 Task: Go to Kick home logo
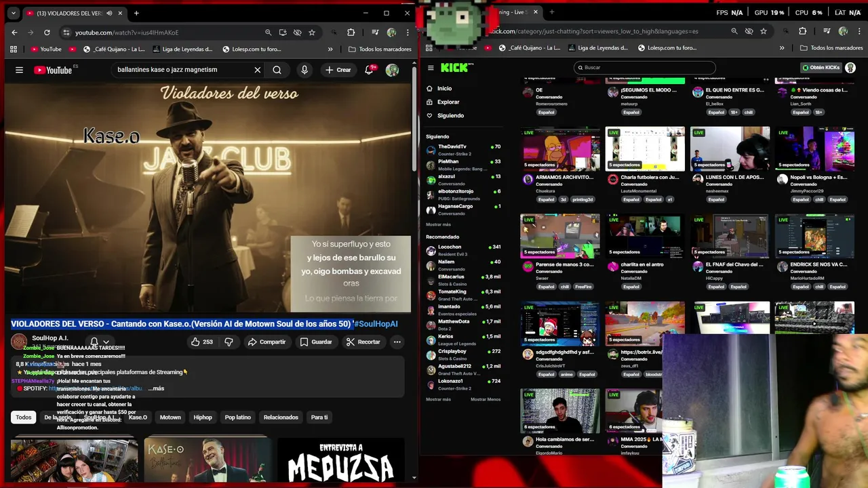point(458,68)
